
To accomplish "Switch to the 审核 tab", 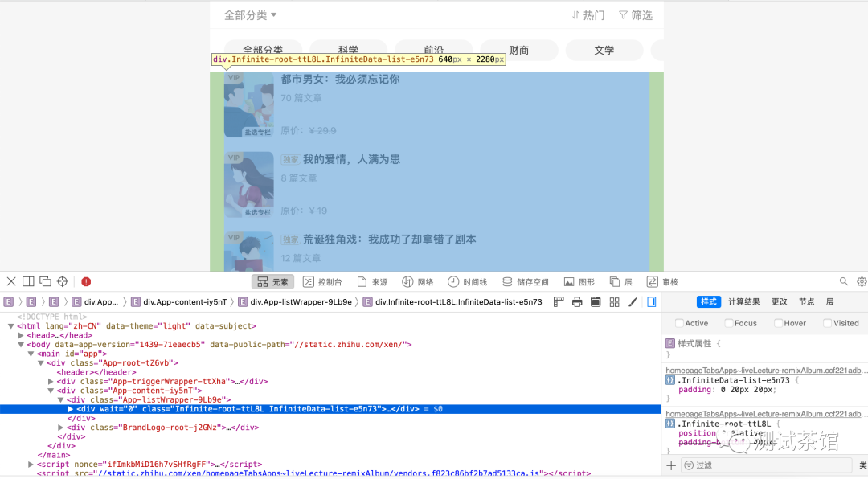I will pos(662,282).
